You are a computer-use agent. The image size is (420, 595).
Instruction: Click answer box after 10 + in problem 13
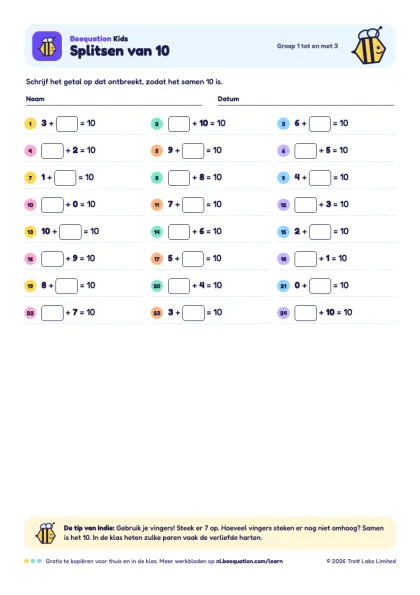point(70,232)
